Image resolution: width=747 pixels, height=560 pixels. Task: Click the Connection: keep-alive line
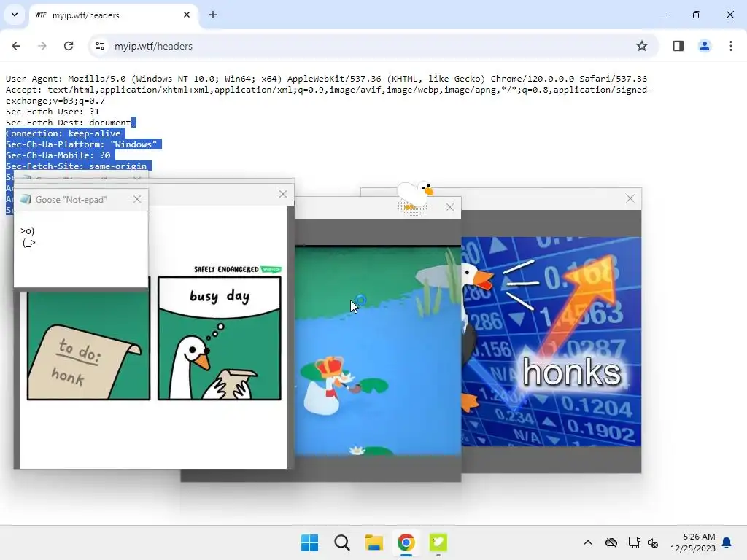click(x=63, y=133)
